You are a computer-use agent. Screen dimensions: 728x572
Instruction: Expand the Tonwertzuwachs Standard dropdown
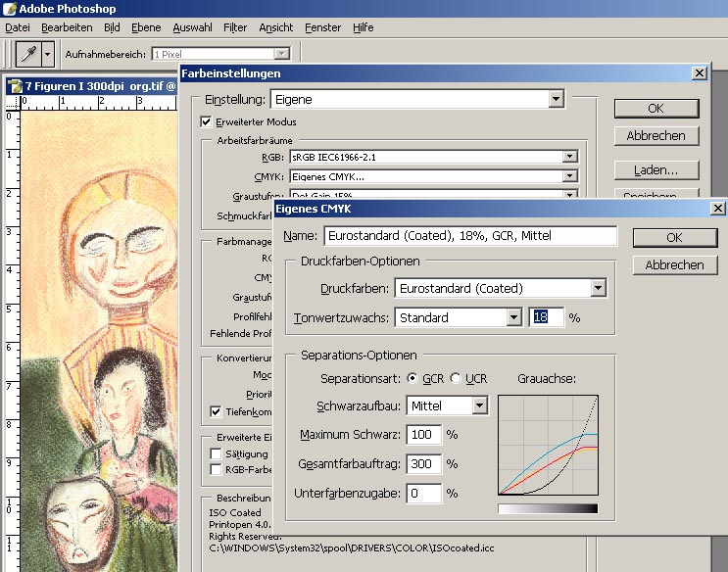pyautogui.click(x=513, y=317)
